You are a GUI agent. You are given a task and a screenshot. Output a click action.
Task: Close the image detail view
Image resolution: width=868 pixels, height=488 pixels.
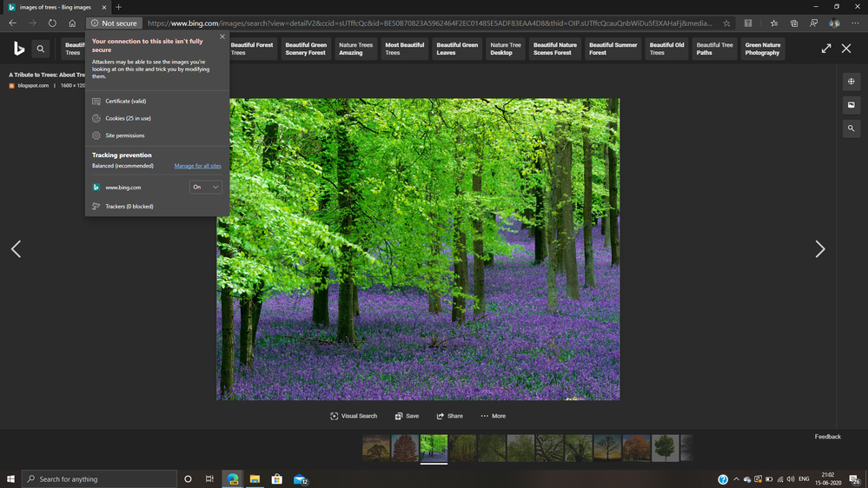point(846,49)
